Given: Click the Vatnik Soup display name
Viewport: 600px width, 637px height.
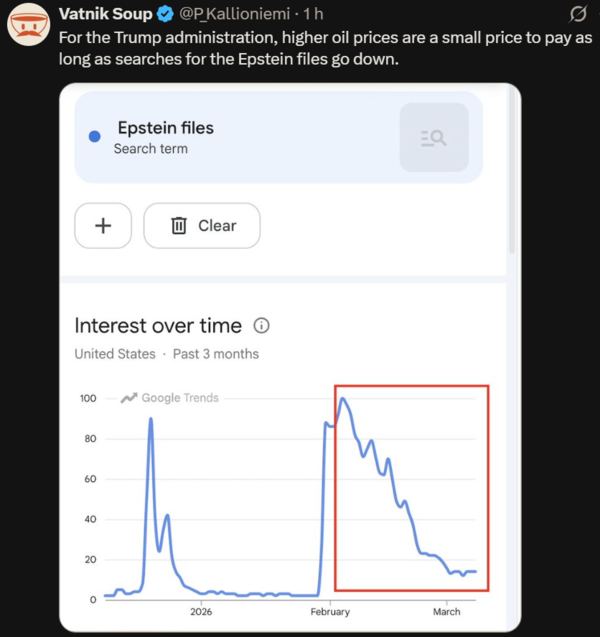Looking at the screenshot, I should (106, 14).
